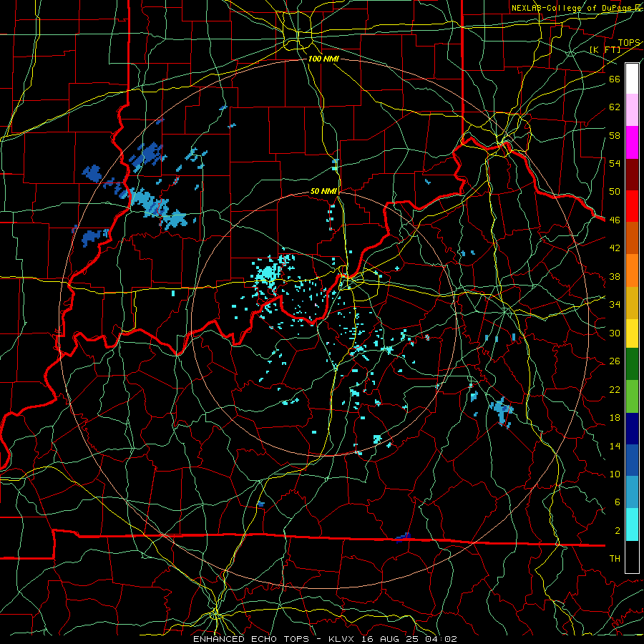Click the "46" legend value
The image size is (644, 644).
(615, 220)
